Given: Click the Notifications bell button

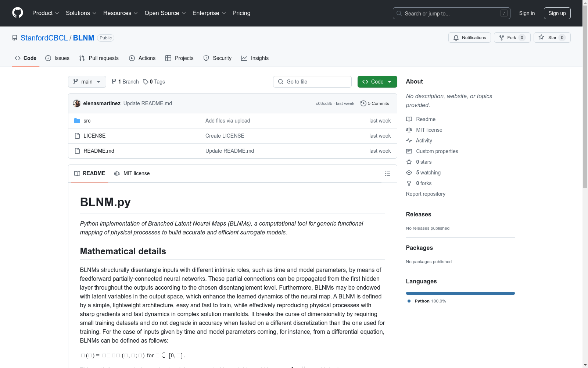Looking at the screenshot, I should (469, 38).
